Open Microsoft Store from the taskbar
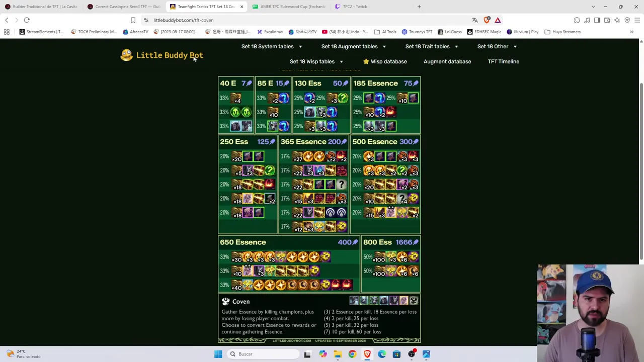This screenshot has height=362, width=644. point(396,354)
